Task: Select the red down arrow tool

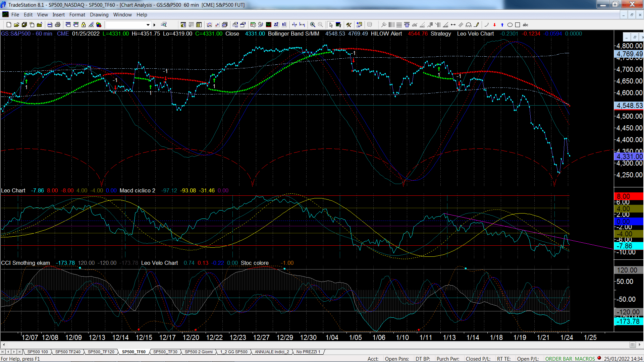Action: (x=494, y=25)
